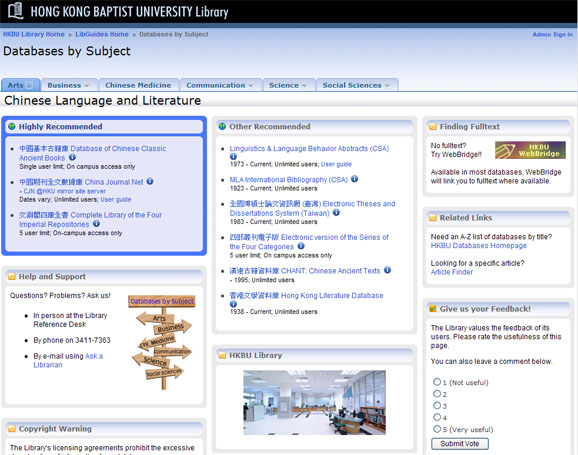This screenshot has height=455, width=578.
Task: Open info icon next to China Journal Net
Action: tap(150, 181)
